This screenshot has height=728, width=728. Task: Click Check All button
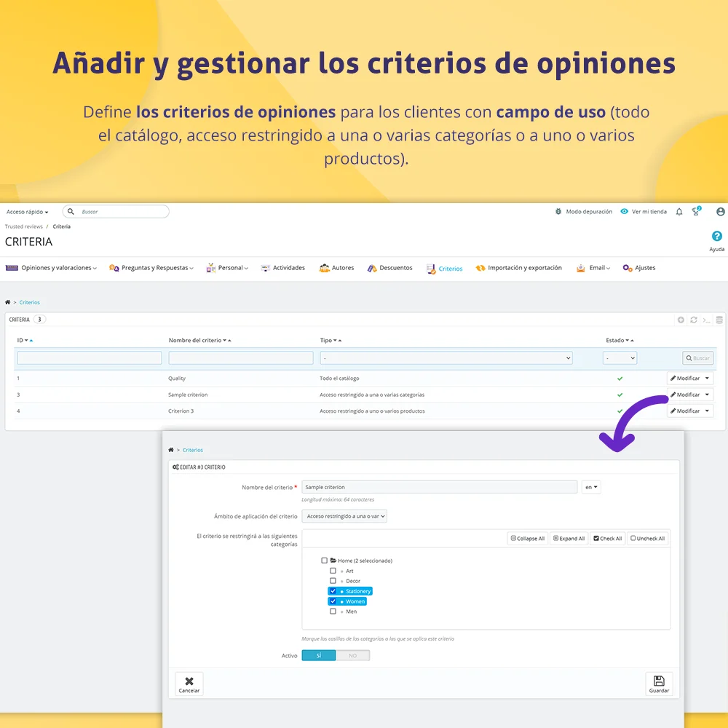[608, 539]
